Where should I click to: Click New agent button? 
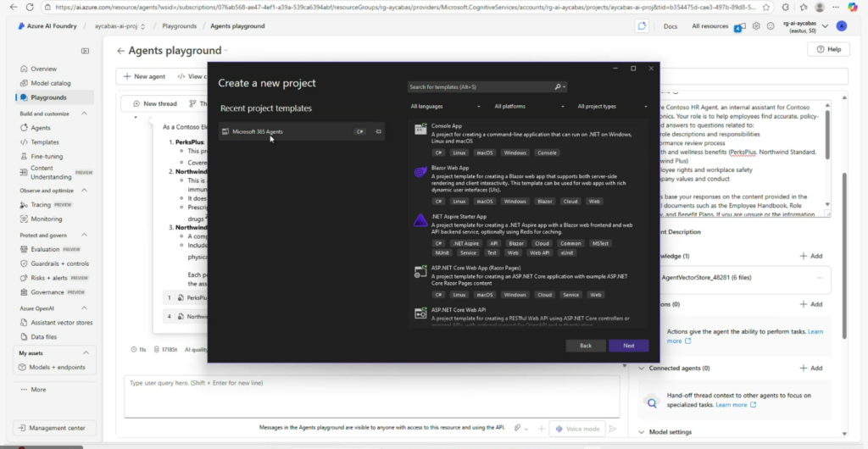pos(144,76)
